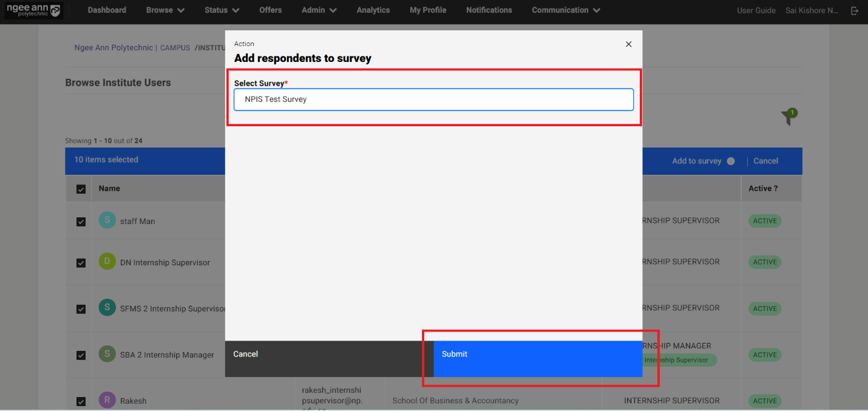
Task: Click the Rakesh avatar icon
Action: [x=107, y=400]
